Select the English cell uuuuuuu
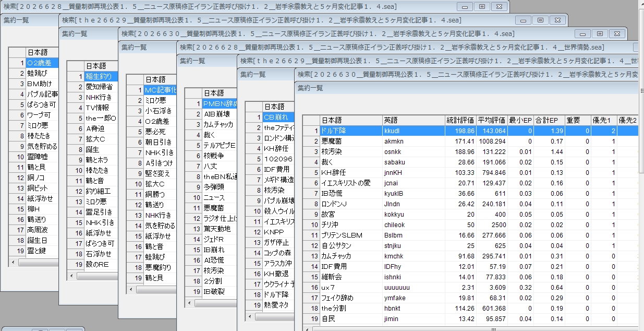Image resolution: width=644 pixels, height=331 pixels. tap(414, 288)
